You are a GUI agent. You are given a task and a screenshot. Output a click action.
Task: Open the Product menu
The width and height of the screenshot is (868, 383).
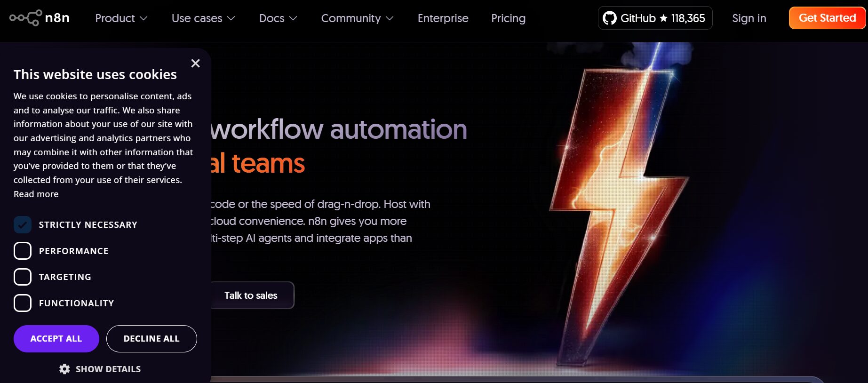tap(121, 18)
